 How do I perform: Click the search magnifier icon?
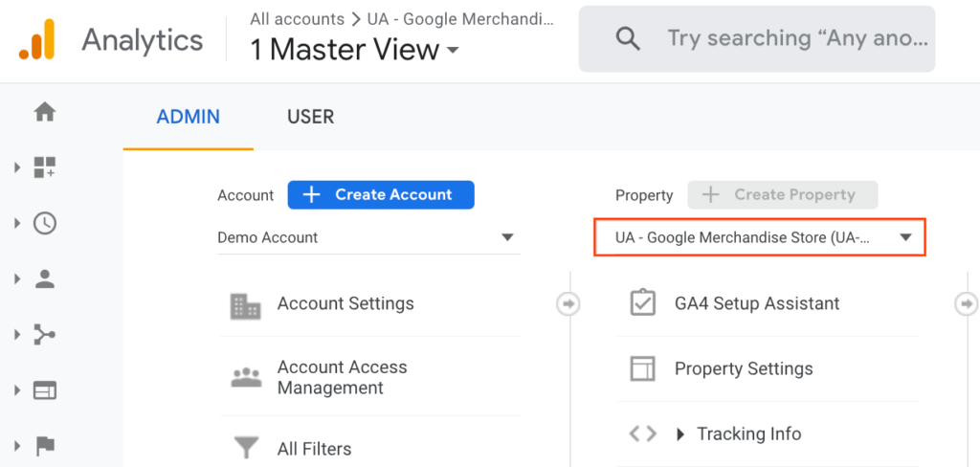(x=628, y=39)
